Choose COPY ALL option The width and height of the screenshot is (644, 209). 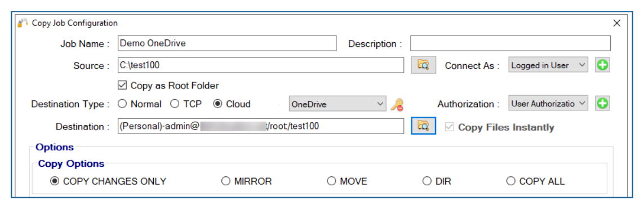(x=510, y=181)
